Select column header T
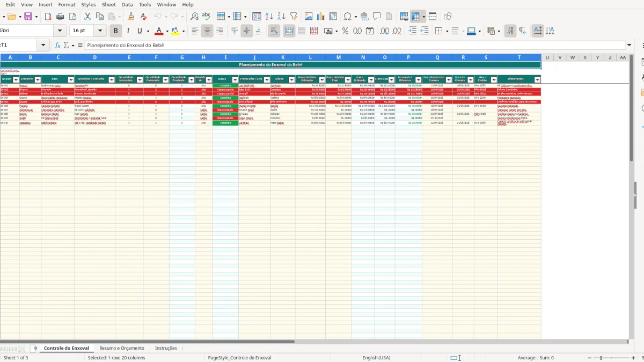The width and height of the screenshot is (644, 362). pyautogui.click(x=519, y=57)
